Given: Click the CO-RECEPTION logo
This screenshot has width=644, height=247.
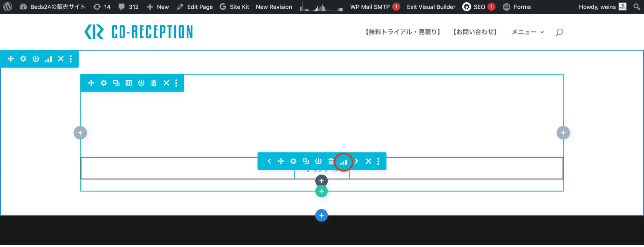Looking at the screenshot, I should pyautogui.click(x=139, y=32).
